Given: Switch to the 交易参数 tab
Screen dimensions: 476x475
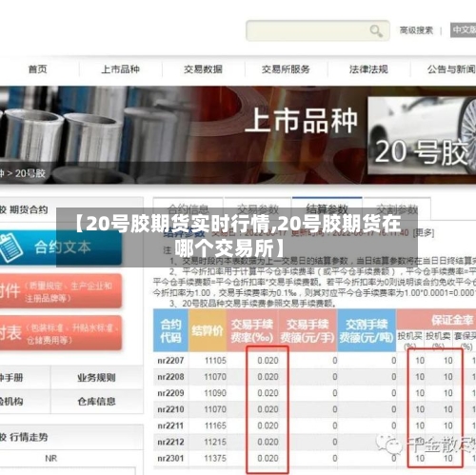Looking at the screenshot, I should pos(258,209).
